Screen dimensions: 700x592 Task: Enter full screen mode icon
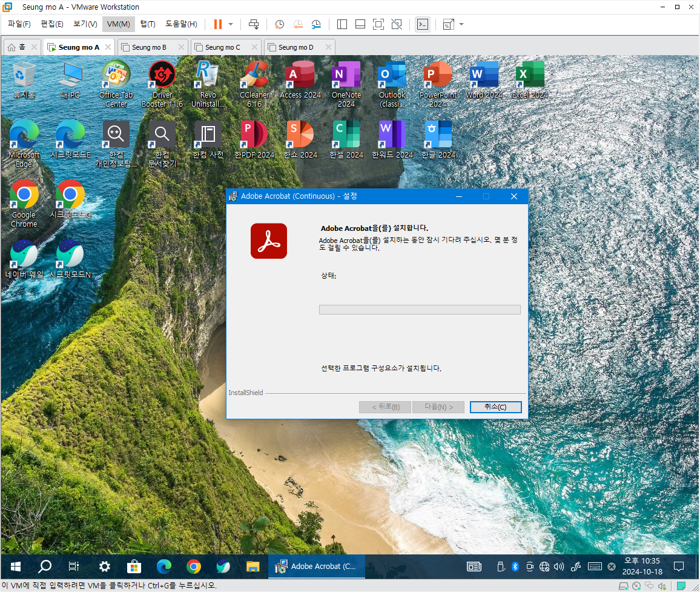click(x=378, y=24)
